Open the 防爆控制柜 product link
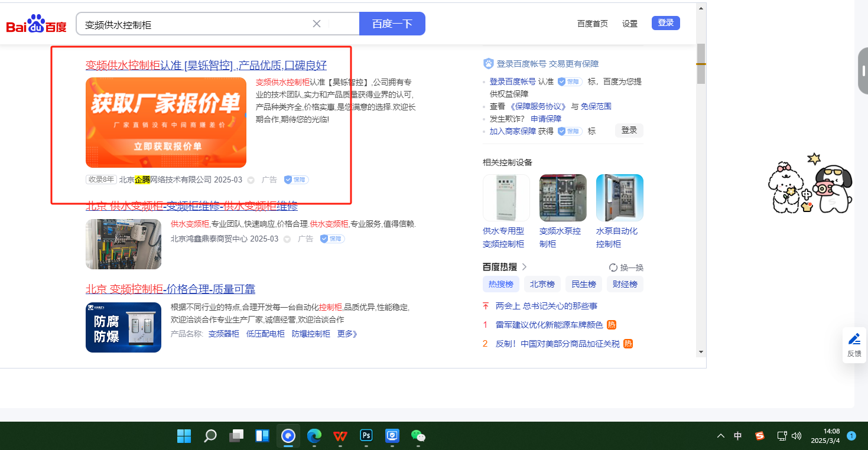Viewport: 868px width, 450px height. pyautogui.click(x=311, y=334)
